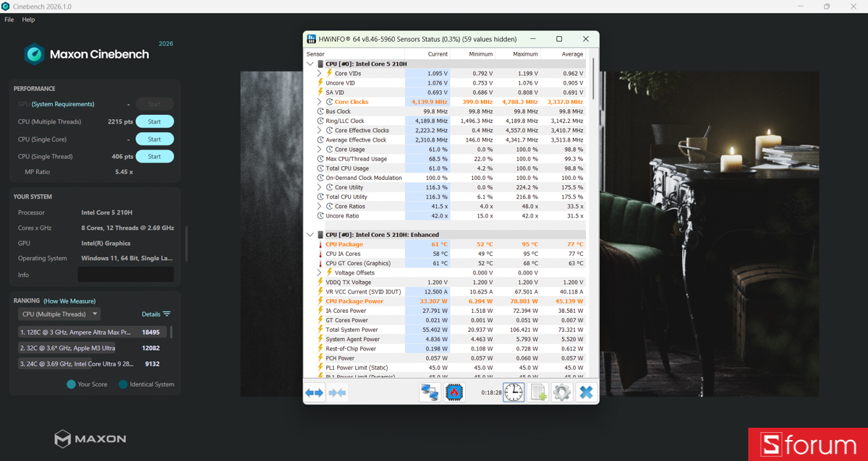
Task: Click the collapse-columns arrows button in HWiNFO
Action: click(337, 392)
